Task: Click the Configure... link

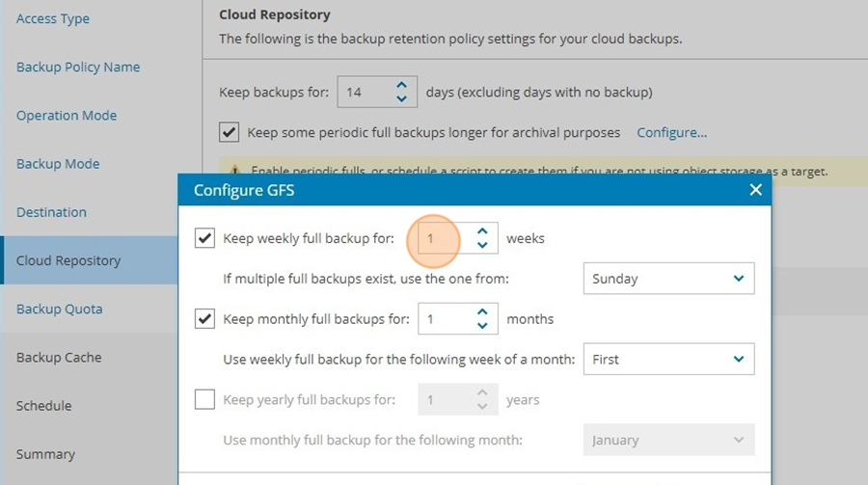Action: tap(671, 133)
